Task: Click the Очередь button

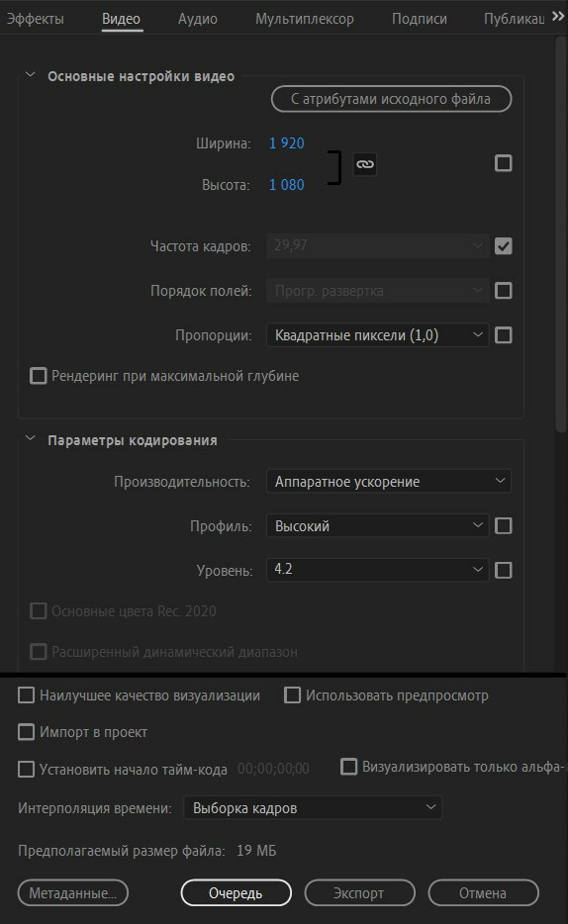Action: (x=237, y=893)
